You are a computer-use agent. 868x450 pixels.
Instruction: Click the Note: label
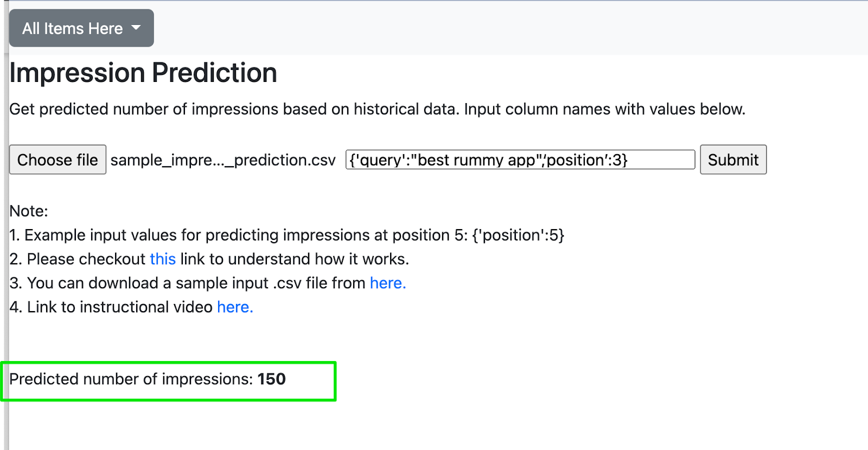coord(29,211)
